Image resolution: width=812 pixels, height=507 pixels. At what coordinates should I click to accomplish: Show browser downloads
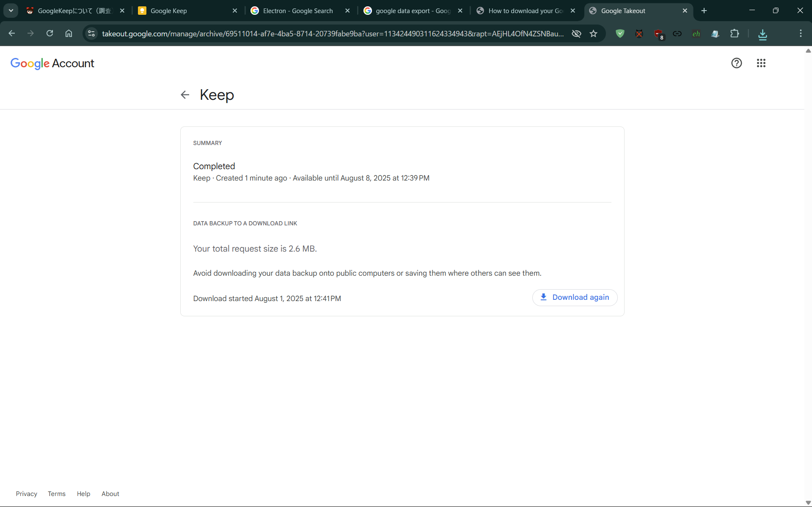tap(762, 34)
